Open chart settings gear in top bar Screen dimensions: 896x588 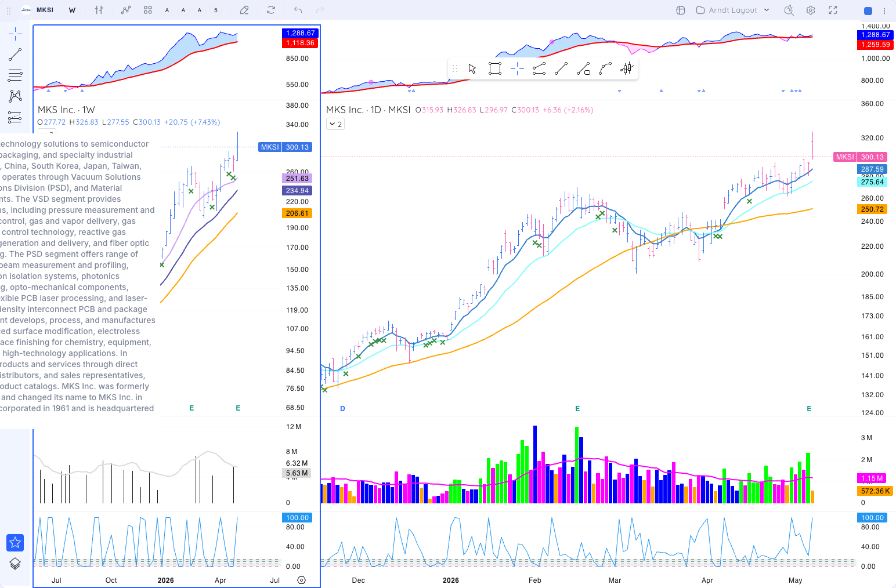(811, 10)
